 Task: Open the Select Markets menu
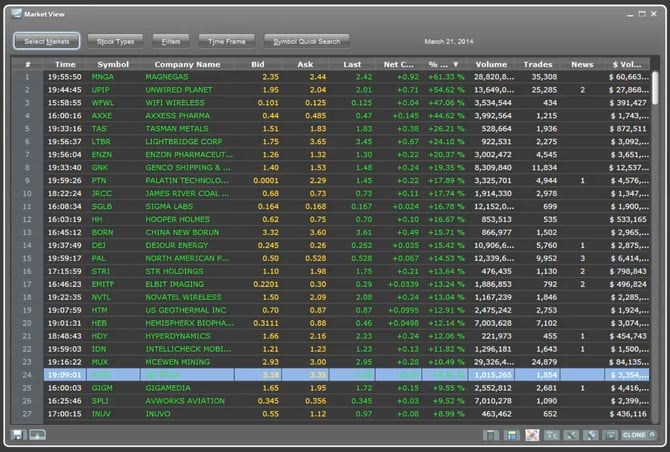[x=47, y=41]
